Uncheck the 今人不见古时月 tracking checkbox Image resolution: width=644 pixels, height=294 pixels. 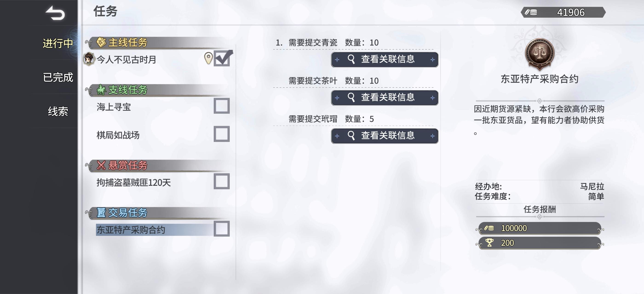tap(222, 58)
